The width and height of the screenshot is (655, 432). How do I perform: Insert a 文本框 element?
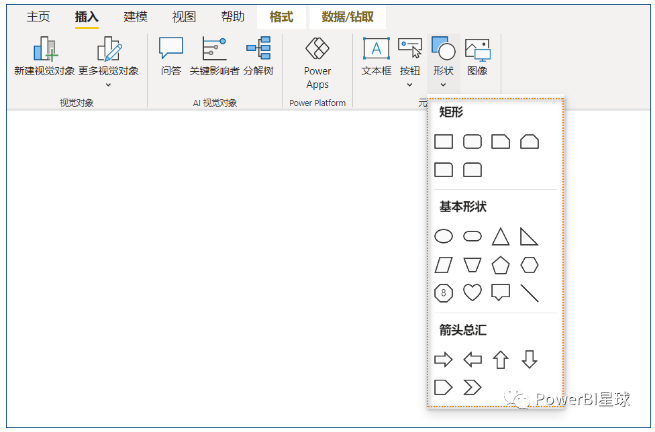coord(376,56)
